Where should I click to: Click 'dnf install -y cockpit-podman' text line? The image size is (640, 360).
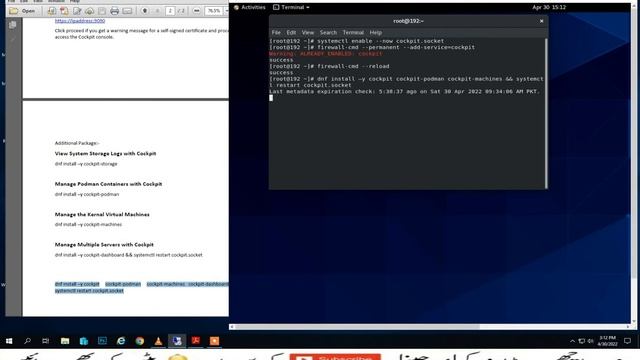coord(87,194)
